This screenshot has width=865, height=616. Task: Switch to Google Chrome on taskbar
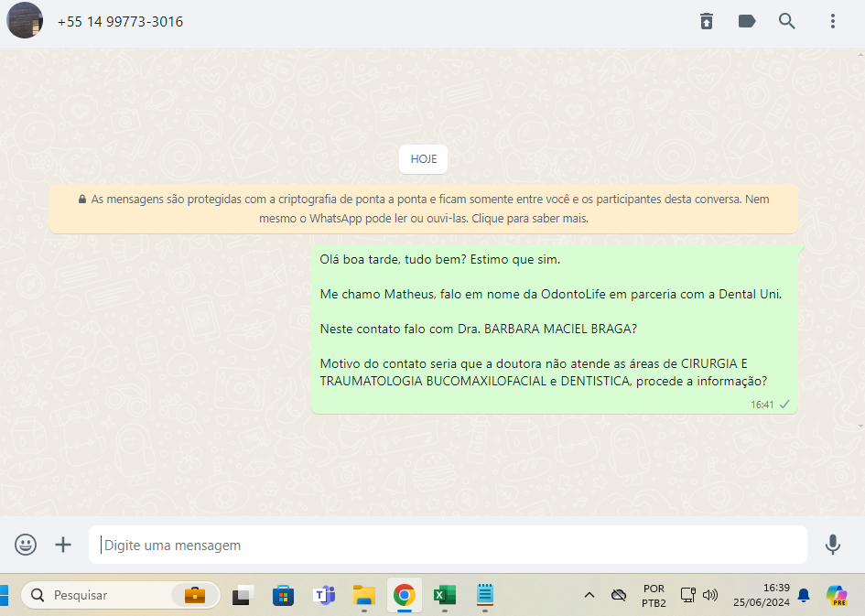405,595
